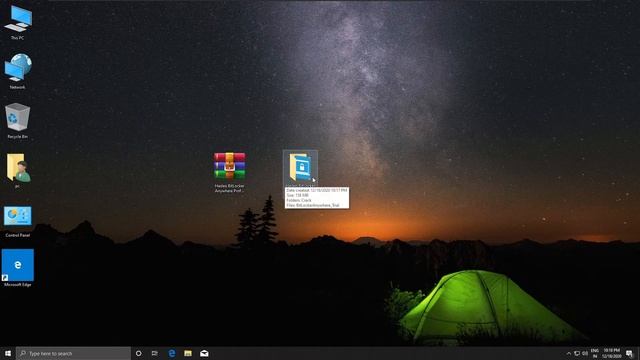
Task: Open the volume control tray icon
Action: [585, 353]
